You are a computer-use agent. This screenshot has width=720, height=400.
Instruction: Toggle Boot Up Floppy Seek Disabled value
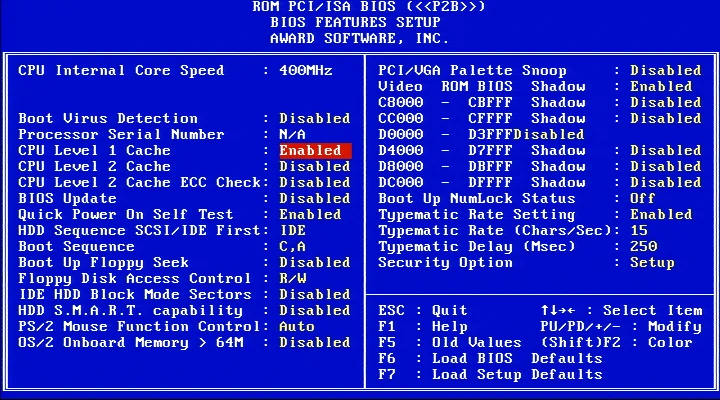tap(315, 263)
